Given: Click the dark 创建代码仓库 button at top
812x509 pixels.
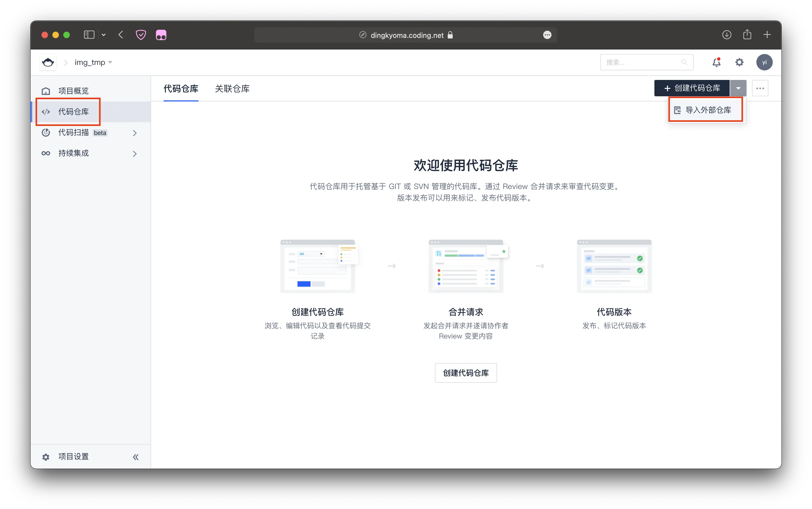Looking at the screenshot, I should (692, 88).
